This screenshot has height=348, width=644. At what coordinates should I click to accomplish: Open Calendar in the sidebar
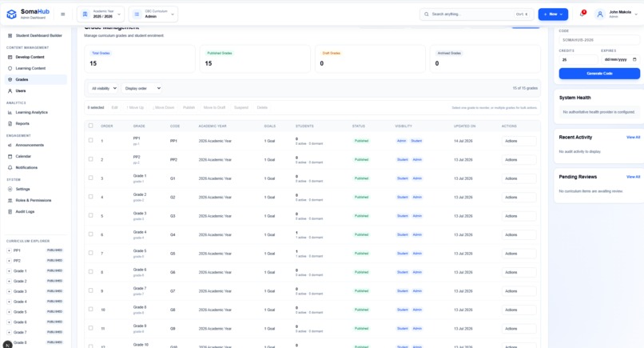click(36, 156)
